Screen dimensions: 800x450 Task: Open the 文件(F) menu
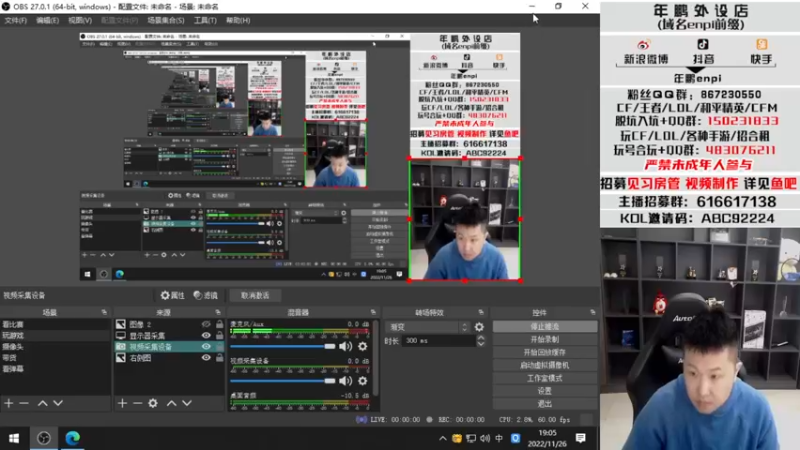[x=15, y=20]
